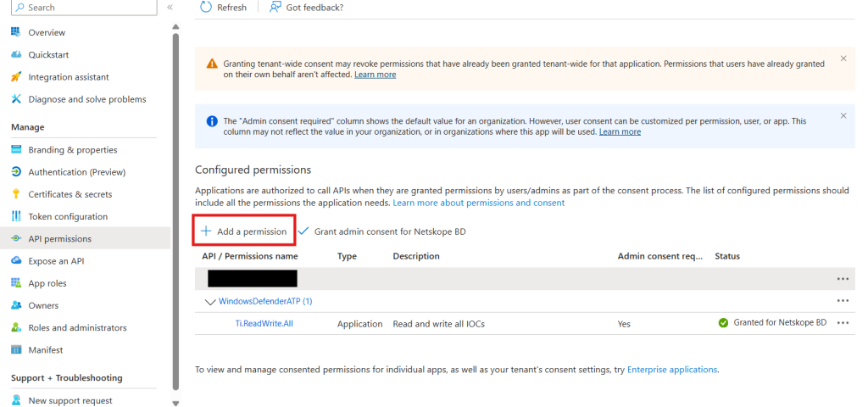Open Expose an API menu item
Screen dimensions: 868x407
point(57,261)
